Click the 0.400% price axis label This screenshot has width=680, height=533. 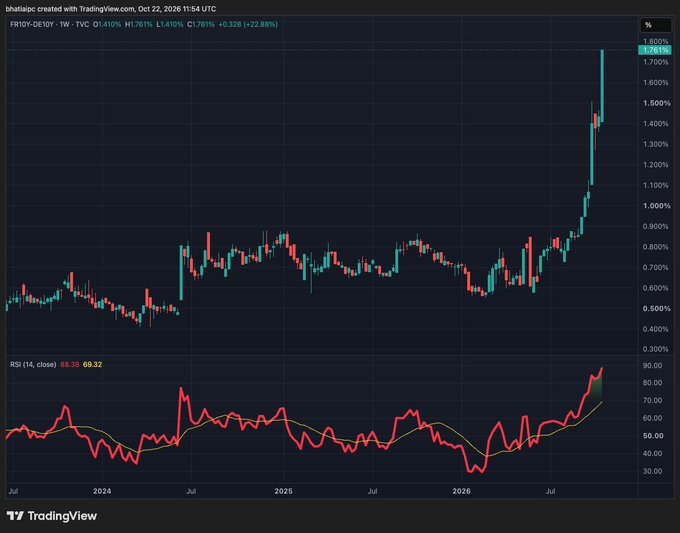656,329
